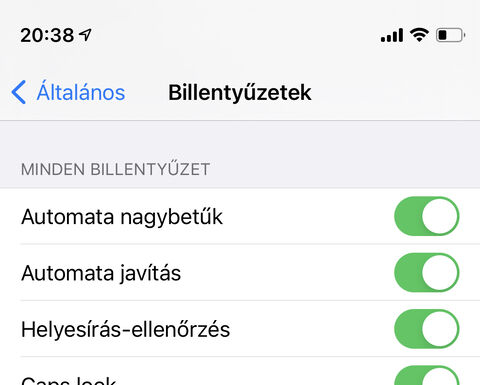Tap the 20:38 clock display
480x385 pixels.
[x=47, y=35]
